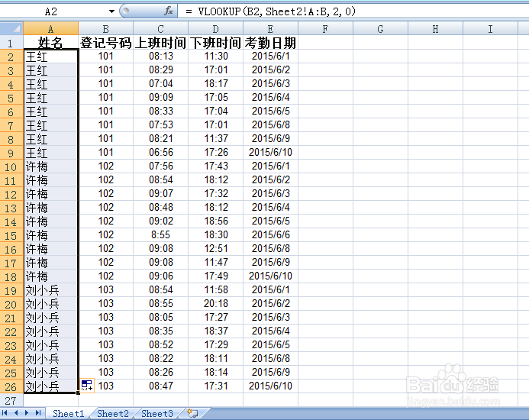Select cell A19 containing 刘小兵

coord(51,290)
